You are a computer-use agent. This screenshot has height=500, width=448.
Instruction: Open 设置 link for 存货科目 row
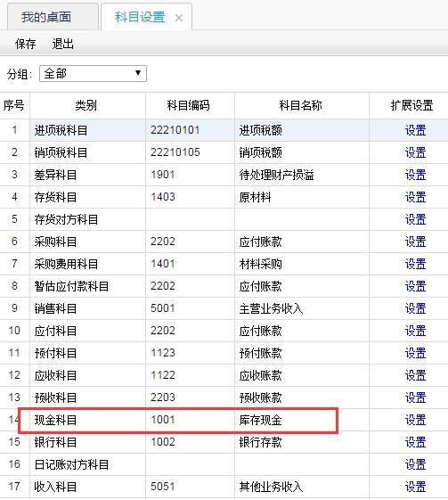coord(415,197)
